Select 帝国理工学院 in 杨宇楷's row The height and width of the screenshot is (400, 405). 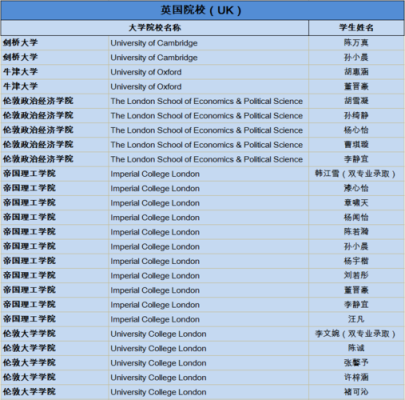point(29,261)
